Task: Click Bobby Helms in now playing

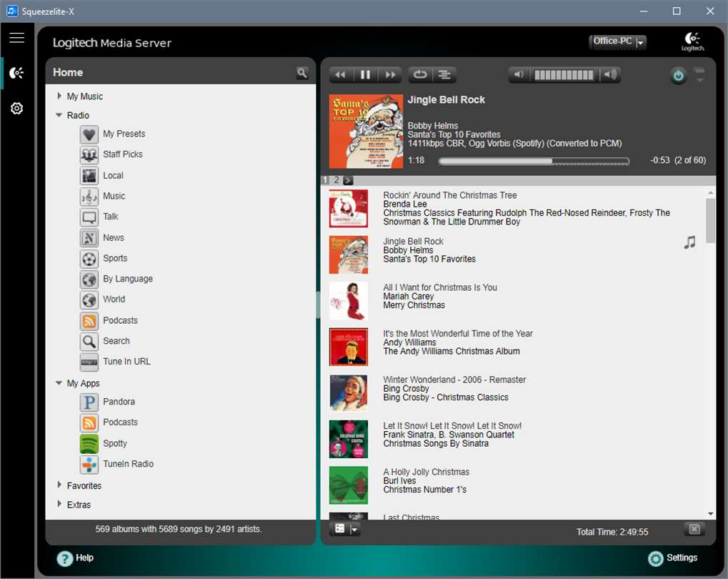Action: click(433, 126)
